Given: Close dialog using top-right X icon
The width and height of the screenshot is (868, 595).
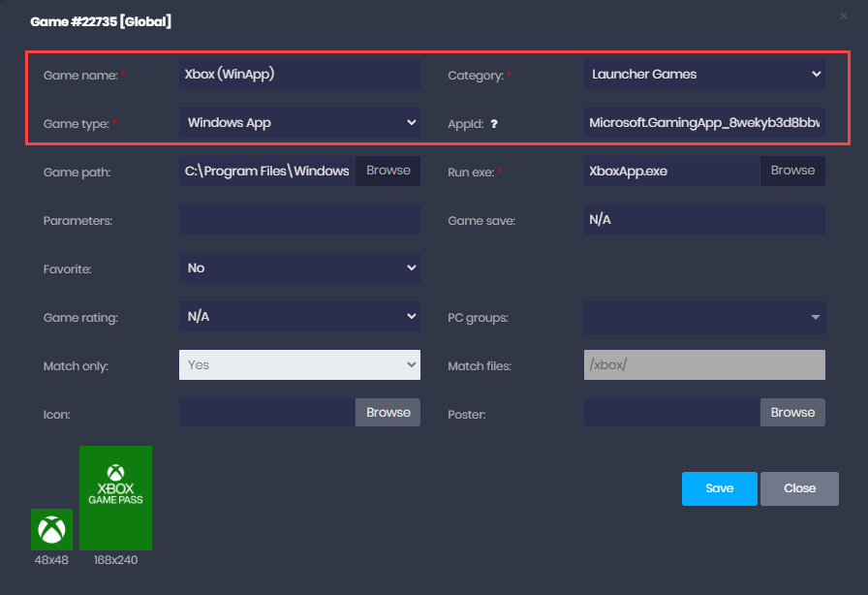Looking at the screenshot, I should pyautogui.click(x=844, y=16).
